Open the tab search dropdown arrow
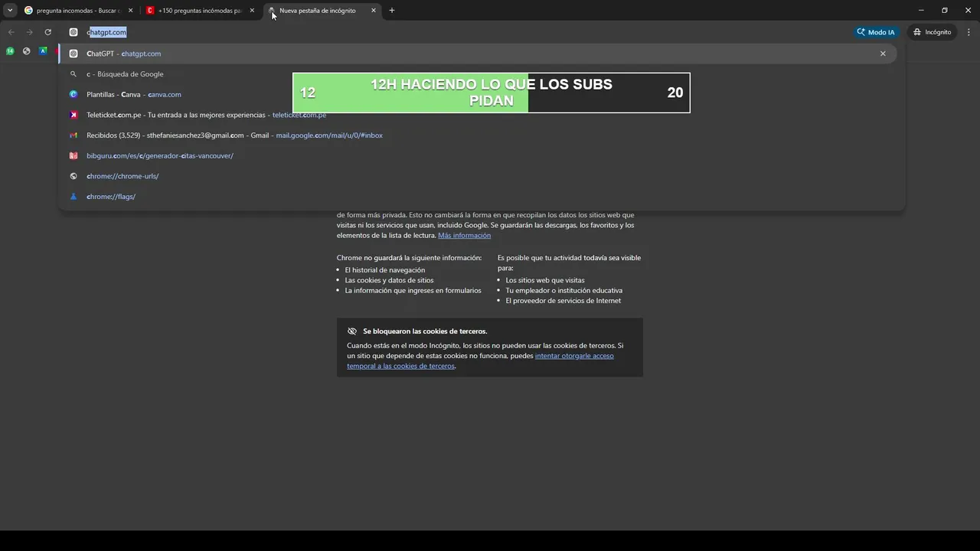The width and height of the screenshot is (980, 551). pos(10,10)
